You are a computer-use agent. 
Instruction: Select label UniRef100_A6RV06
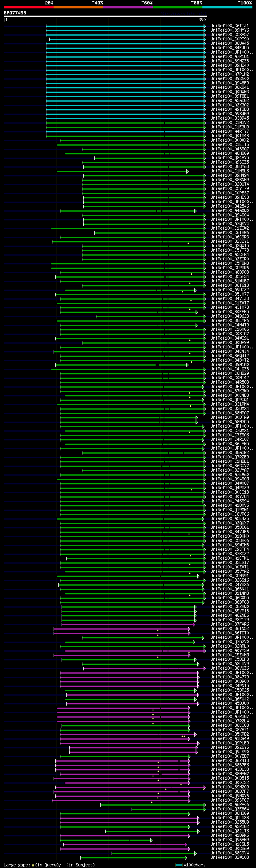tap(230, 805)
